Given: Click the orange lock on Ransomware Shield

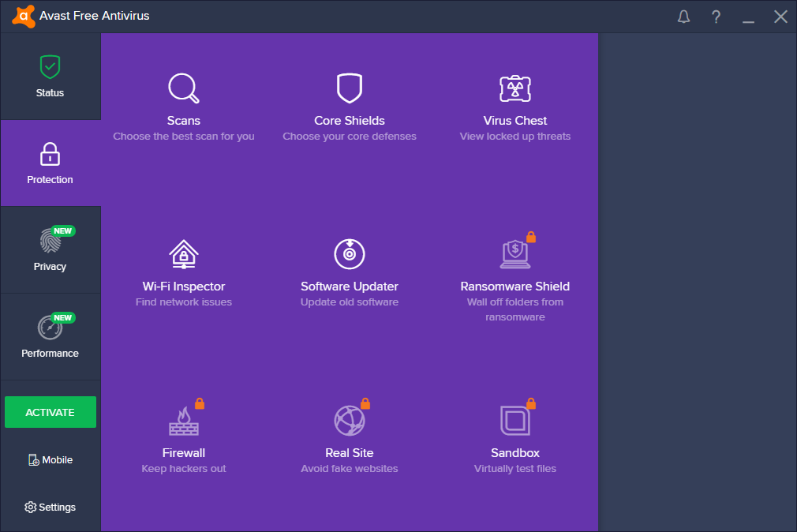Looking at the screenshot, I should (531, 237).
